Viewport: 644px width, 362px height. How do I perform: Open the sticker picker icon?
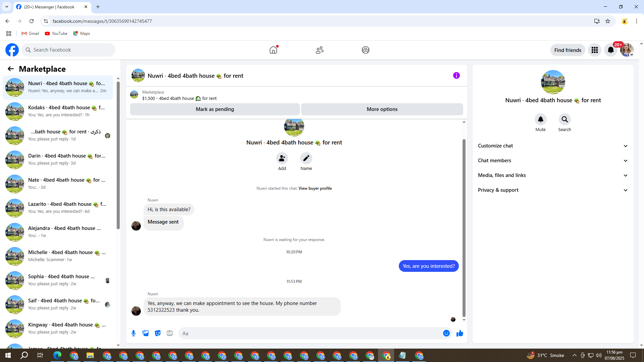pos(158,333)
